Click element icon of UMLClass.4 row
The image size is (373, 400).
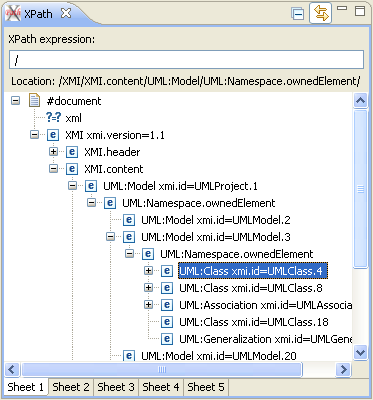[167, 271]
